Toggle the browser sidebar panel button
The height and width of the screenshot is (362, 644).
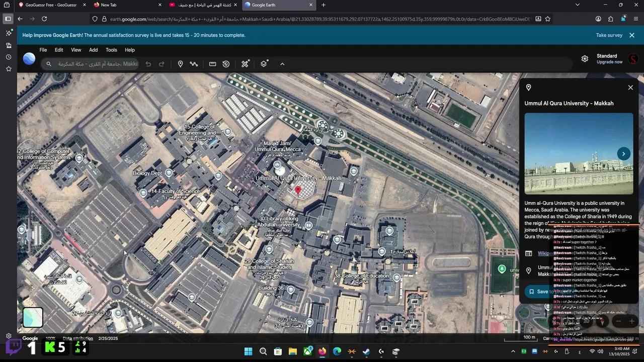click(8, 19)
